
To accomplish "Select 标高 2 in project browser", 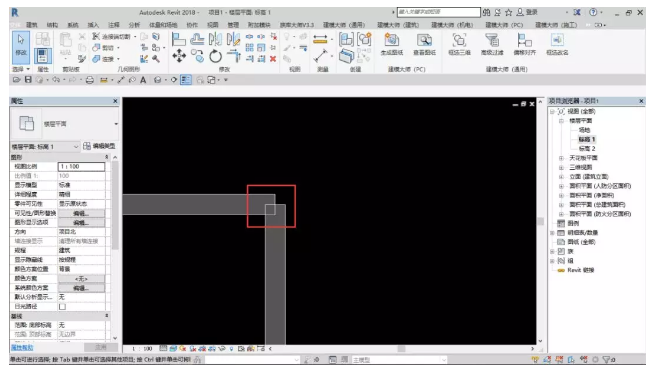I will pos(587,149).
